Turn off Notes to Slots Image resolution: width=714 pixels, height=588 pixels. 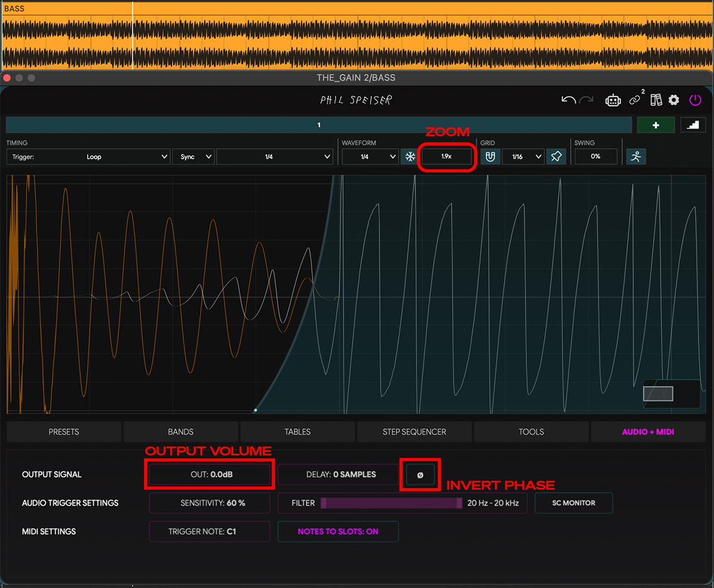[x=338, y=532]
